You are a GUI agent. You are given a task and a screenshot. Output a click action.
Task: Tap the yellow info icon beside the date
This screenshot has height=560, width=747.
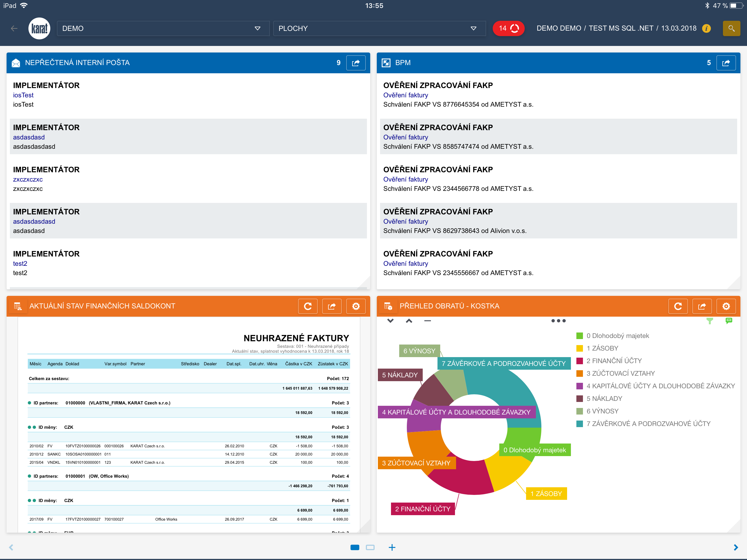click(x=706, y=28)
